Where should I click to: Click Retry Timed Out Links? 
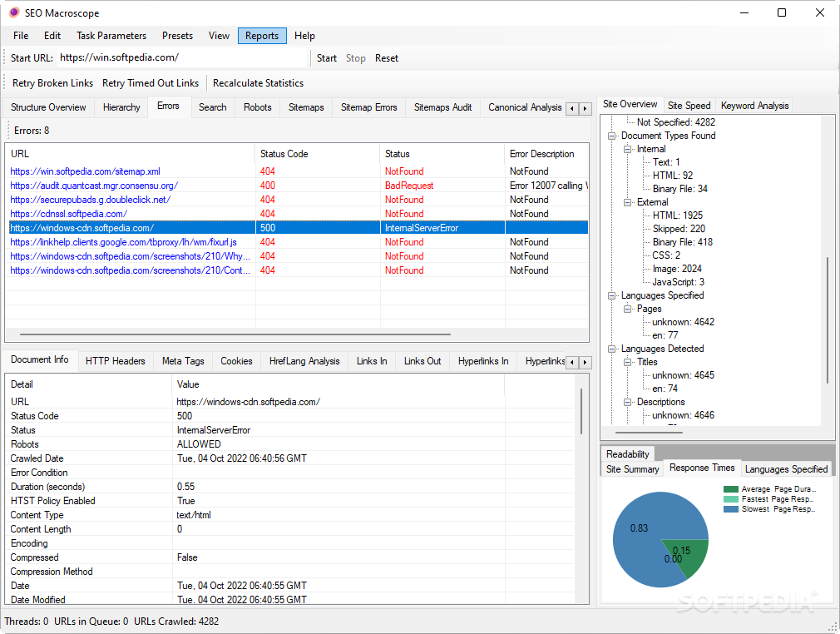click(151, 83)
